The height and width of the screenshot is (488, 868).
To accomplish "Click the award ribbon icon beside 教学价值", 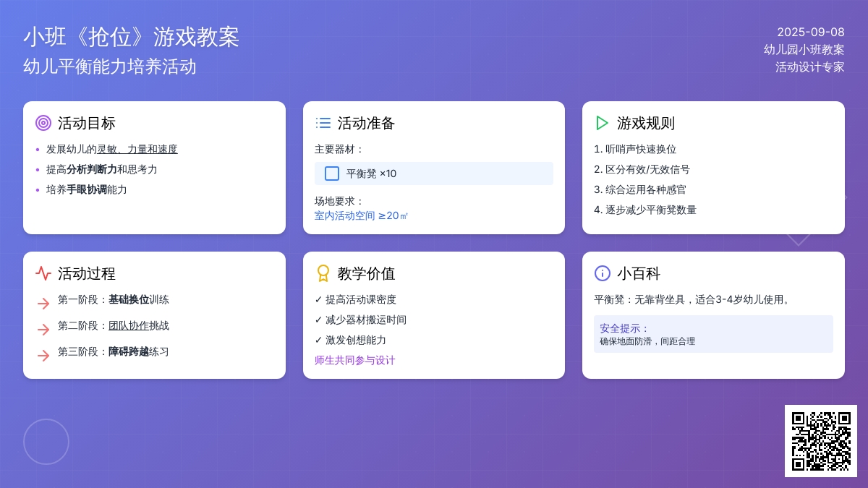I will (323, 273).
